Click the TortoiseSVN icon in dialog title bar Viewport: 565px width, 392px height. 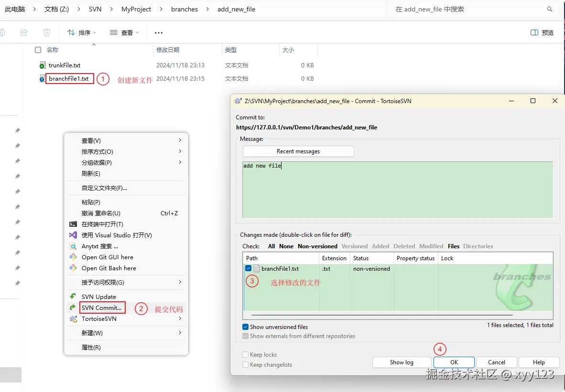tap(238, 101)
